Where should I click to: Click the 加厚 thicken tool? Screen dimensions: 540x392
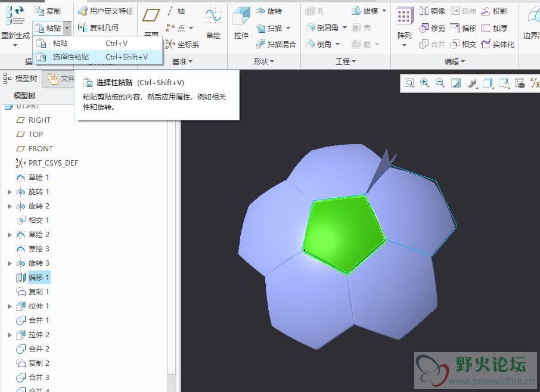tap(495, 28)
